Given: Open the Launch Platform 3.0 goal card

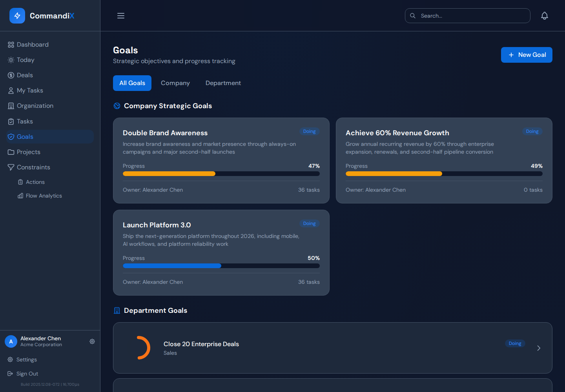Looking at the screenshot, I should coord(221,252).
